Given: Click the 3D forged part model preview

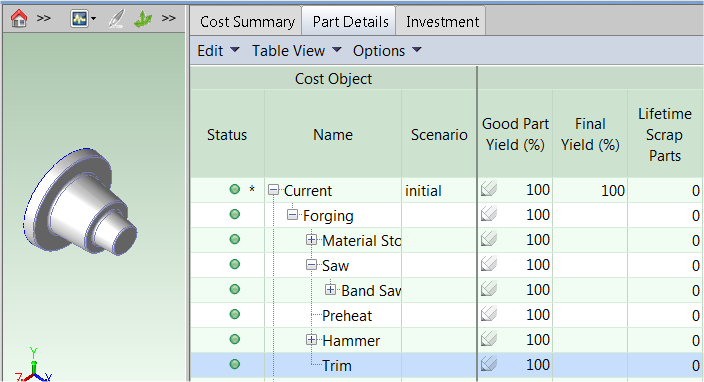Looking at the screenshot, I should (x=81, y=202).
